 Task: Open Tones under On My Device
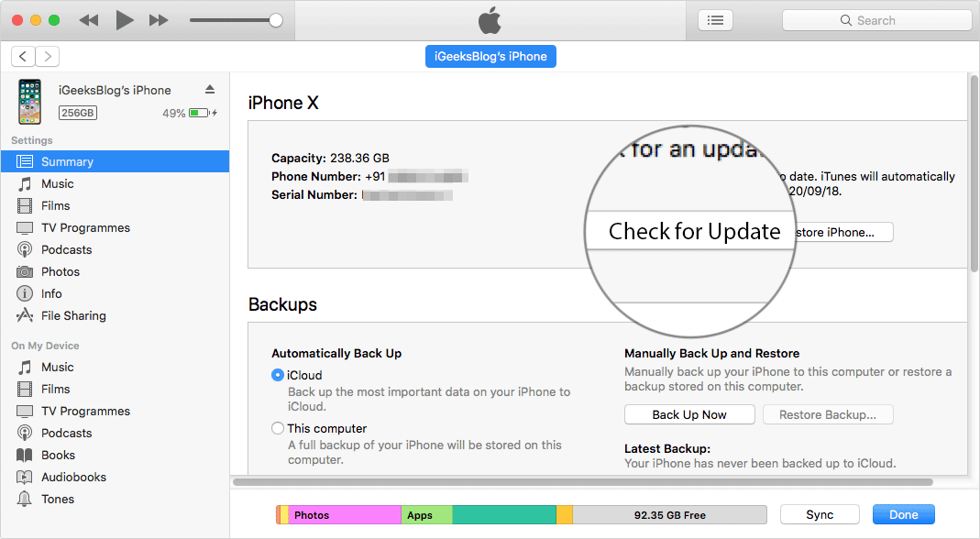tap(58, 499)
